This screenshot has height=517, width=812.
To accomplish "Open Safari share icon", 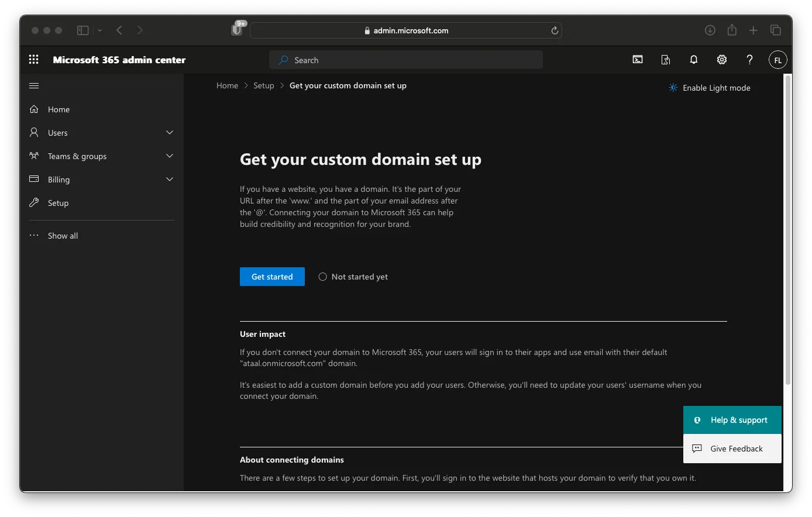I will tap(732, 30).
